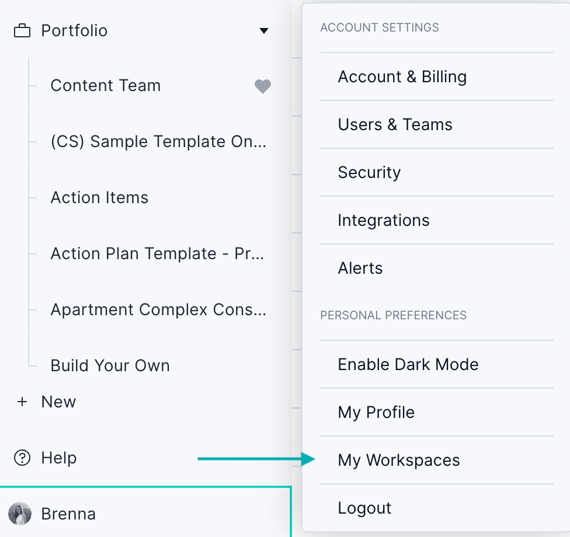Click the Portfolio briefcase icon
Image resolution: width=570 pixels, height=537 pixels.
[x=22, y=31]
